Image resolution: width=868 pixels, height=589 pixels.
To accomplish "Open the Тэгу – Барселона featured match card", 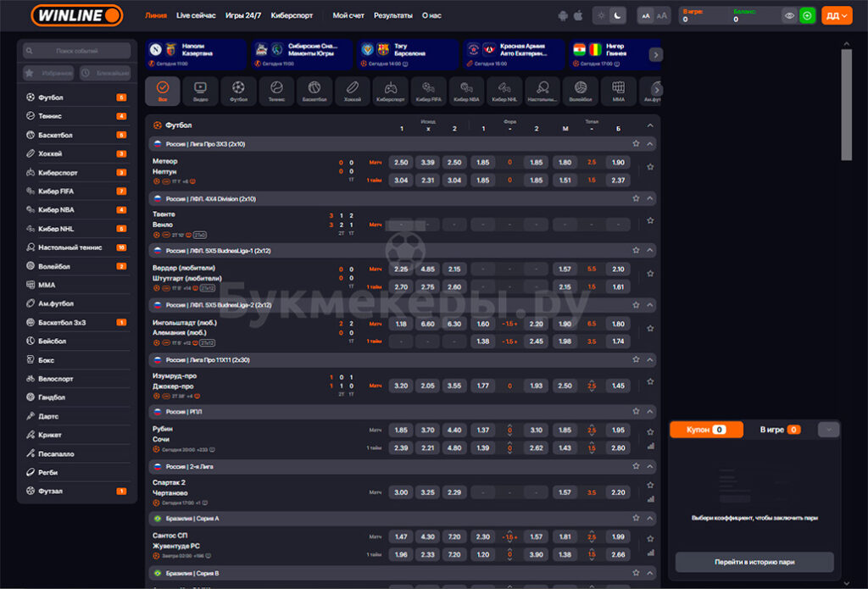I will pos(408,55).
